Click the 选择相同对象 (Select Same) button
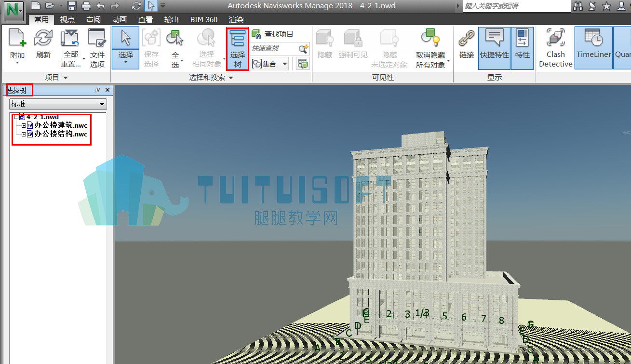Viewport: 631px width, 364px height. click(207, 48)
